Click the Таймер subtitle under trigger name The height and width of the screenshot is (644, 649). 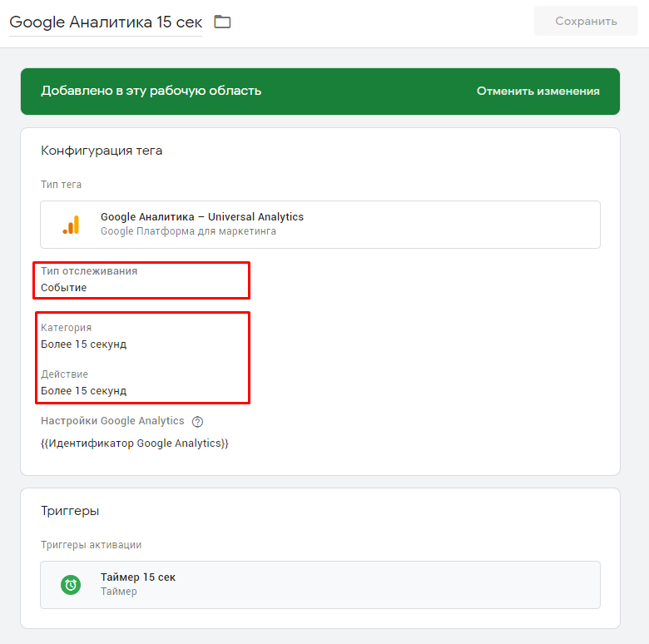click(119, 592)
